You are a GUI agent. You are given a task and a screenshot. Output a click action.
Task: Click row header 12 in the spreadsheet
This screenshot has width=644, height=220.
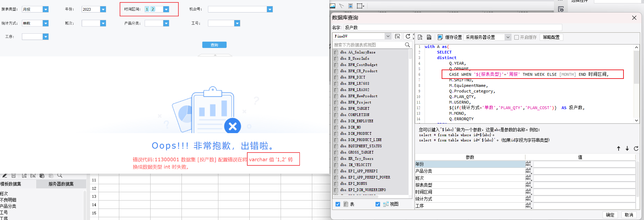pyautogui.click(x=94, y=188)
